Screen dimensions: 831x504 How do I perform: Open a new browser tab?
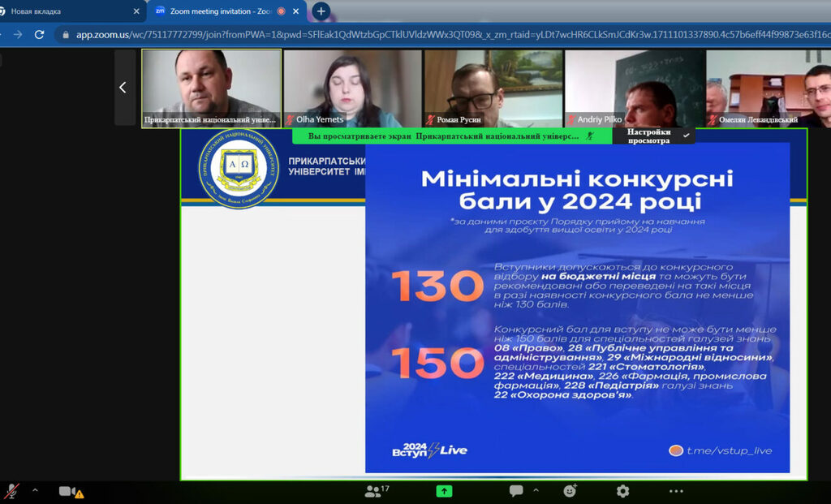(321, 11)
